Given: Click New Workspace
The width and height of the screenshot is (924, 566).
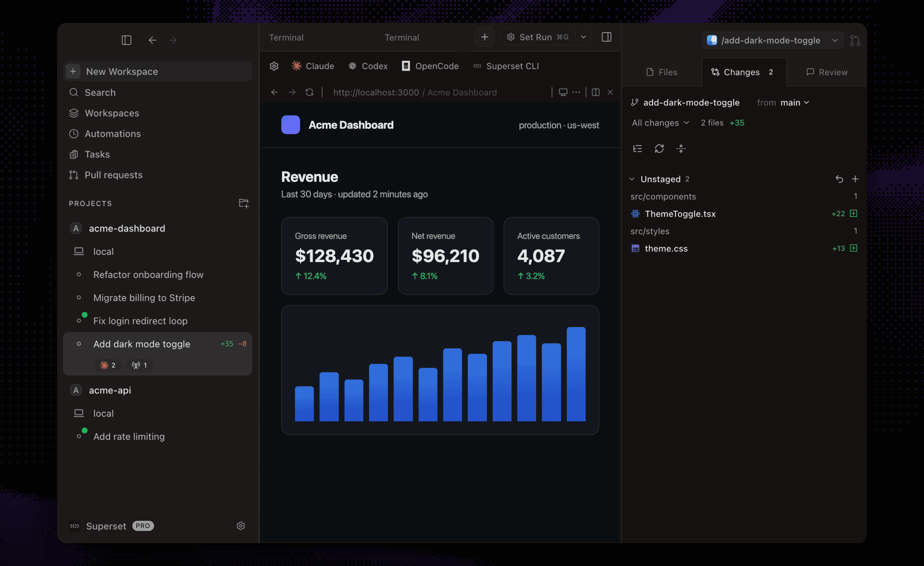Looking at the screenshot, I should [157, 71].
